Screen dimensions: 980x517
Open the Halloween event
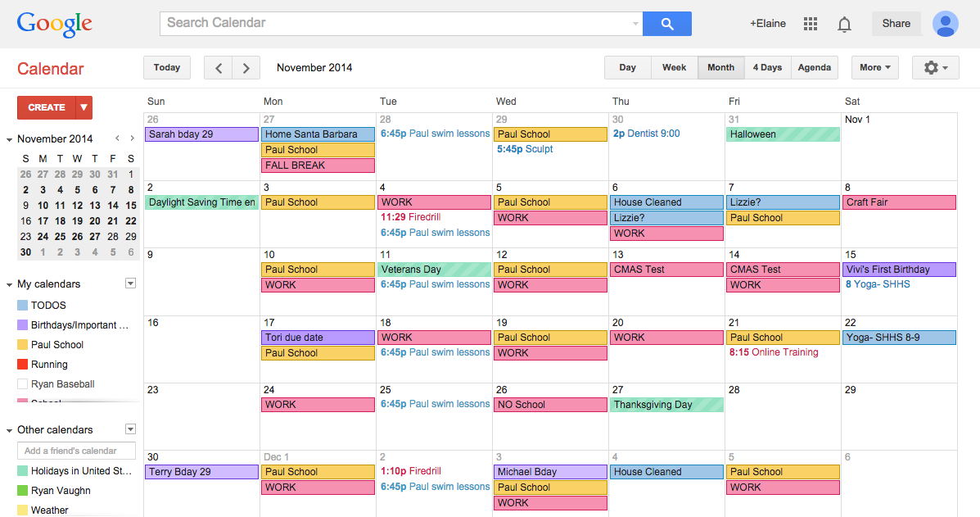point(783,134)
